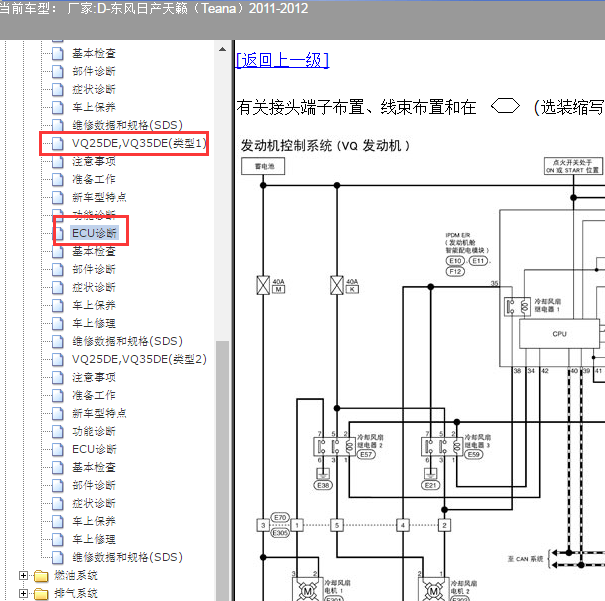This screenshot has height=601, width=605.
Task: Select 注意事项 directly after VQ25DE,VQ35DE(类型2)
Action: 94,377
